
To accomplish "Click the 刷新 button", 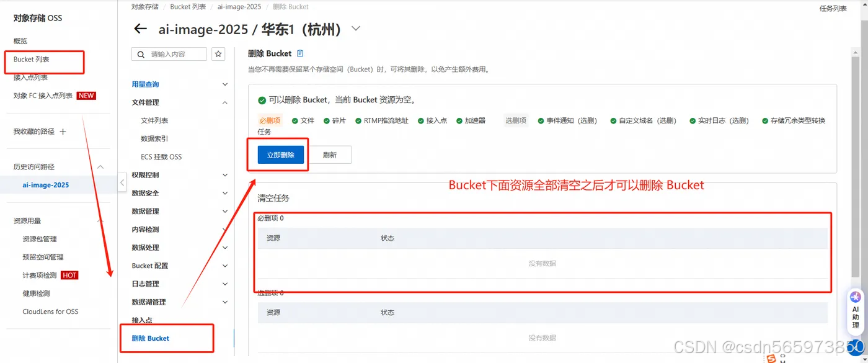I will coord(330,155).
